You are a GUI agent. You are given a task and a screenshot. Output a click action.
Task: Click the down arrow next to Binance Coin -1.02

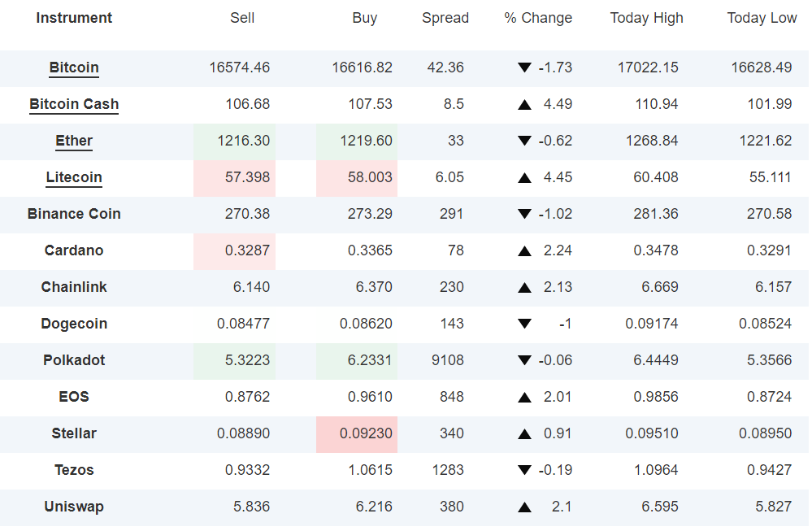524,213
